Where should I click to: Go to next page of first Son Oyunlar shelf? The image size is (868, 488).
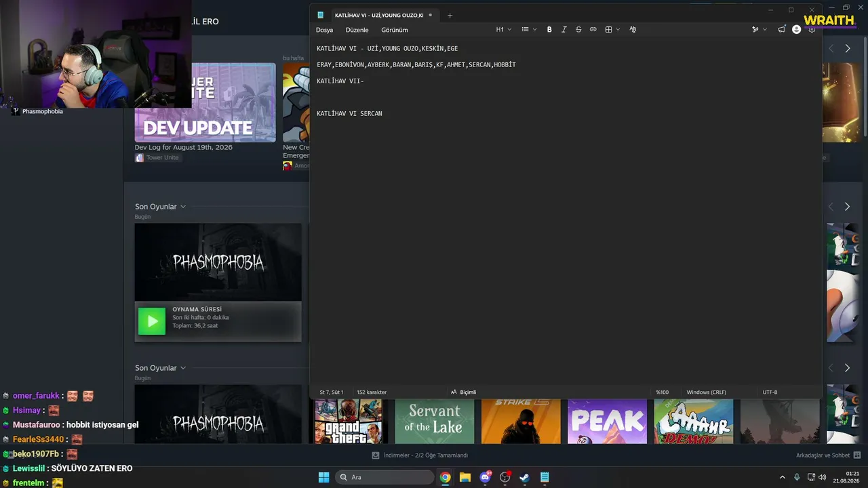tap(847, 207)
